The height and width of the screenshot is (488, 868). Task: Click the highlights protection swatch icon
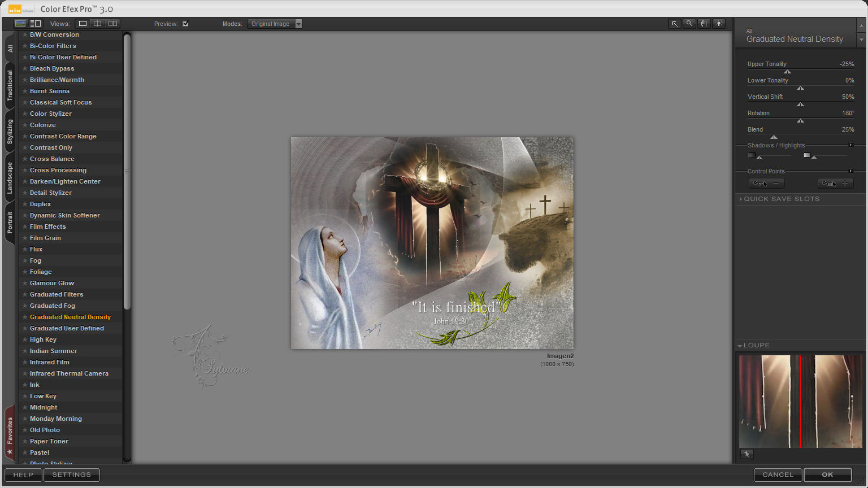point(807,155)
